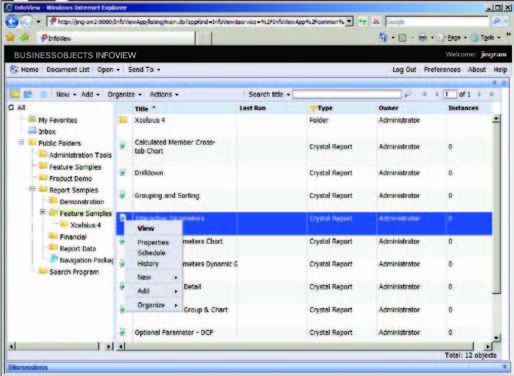Click the Last Run column header

pyautogui.click(x=252, y=108)
